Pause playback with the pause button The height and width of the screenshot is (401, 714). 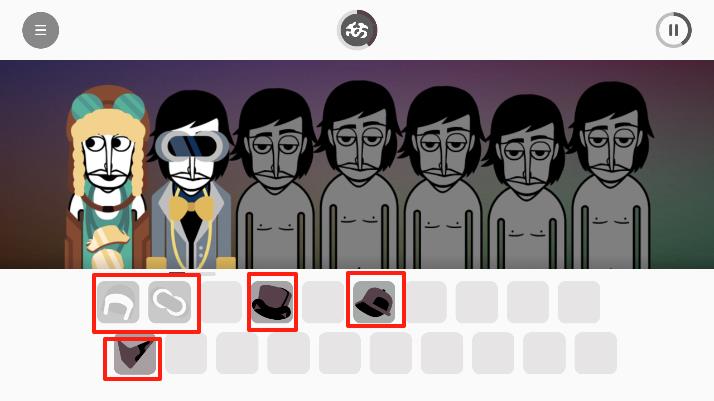point(673,30)
